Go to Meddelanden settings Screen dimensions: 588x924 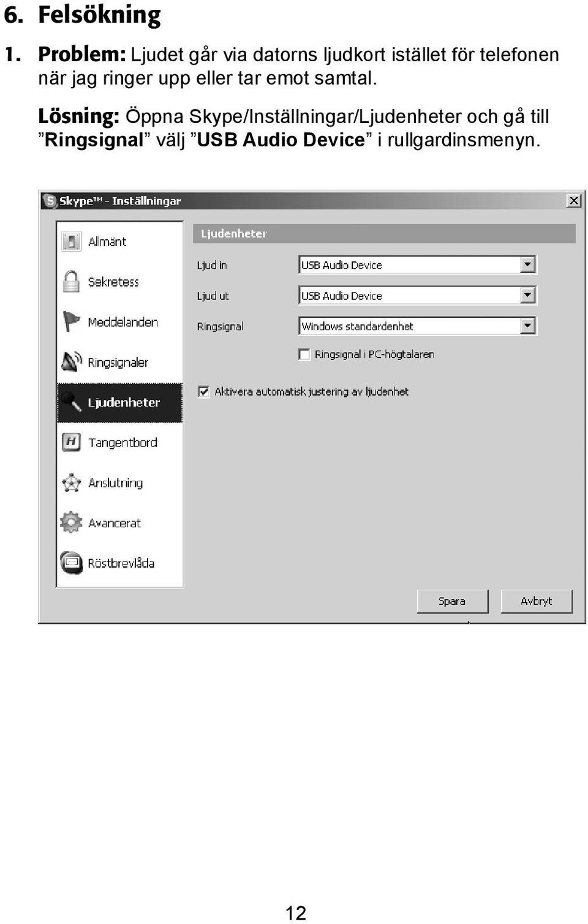click(120, 321)
